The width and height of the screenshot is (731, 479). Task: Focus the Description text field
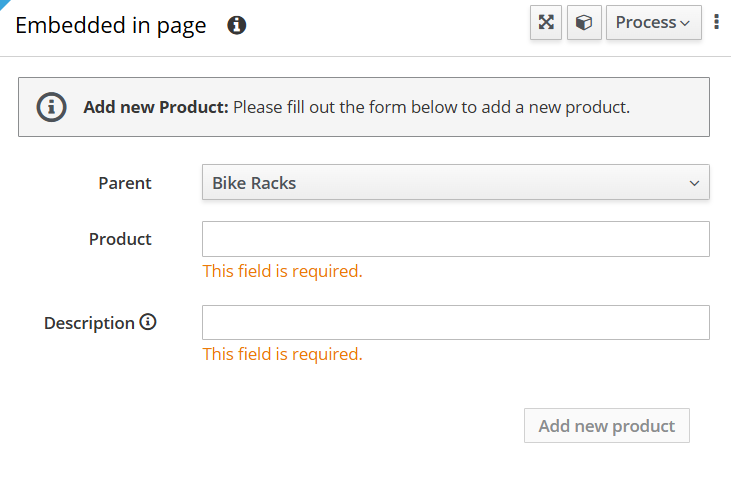tap(455, 322)
